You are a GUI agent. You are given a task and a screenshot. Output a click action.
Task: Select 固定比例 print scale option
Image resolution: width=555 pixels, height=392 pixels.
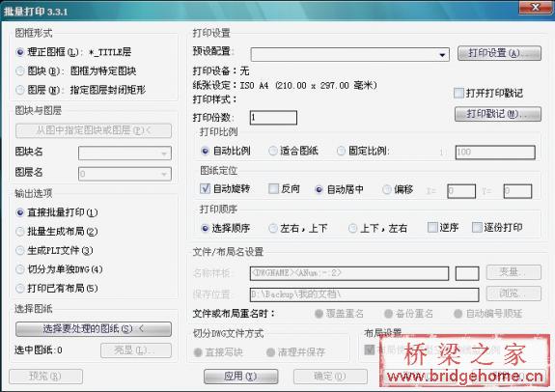tap(341, 152)
